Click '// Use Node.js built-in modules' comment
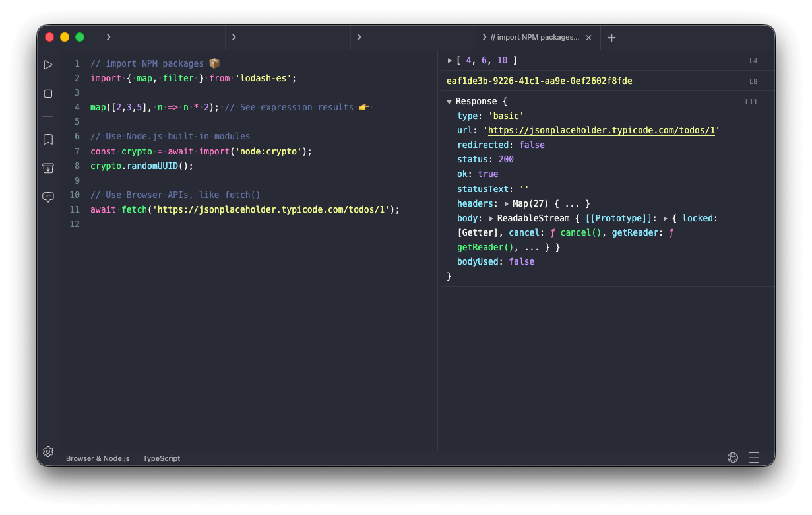812x515 pixels. tap(170, 137)
